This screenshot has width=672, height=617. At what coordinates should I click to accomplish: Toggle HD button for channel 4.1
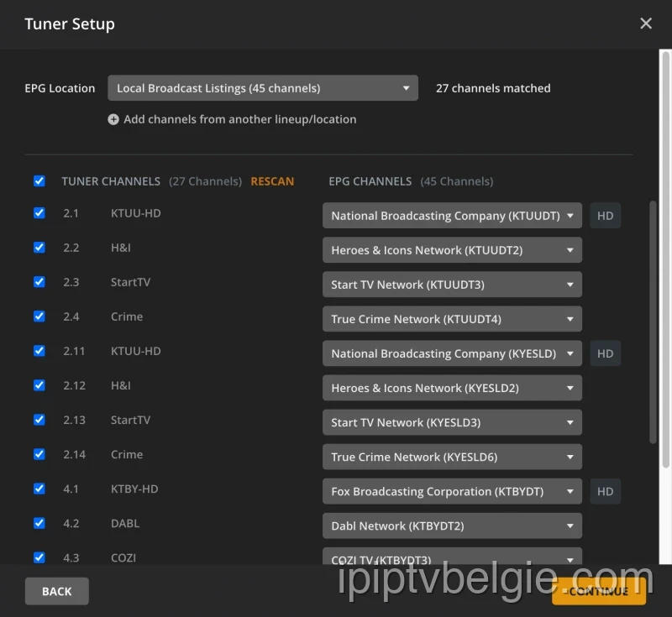[605, 491]
